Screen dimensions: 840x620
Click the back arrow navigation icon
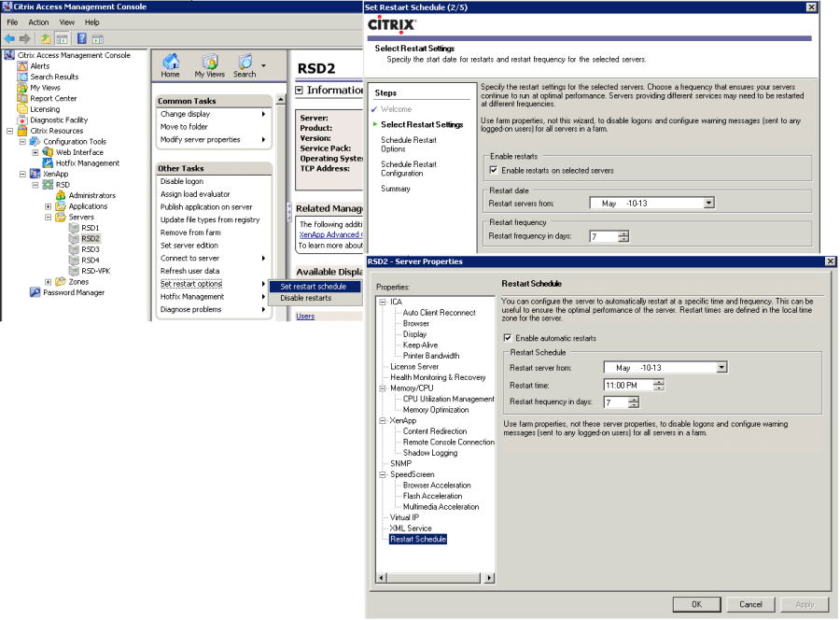click(9, 38)
